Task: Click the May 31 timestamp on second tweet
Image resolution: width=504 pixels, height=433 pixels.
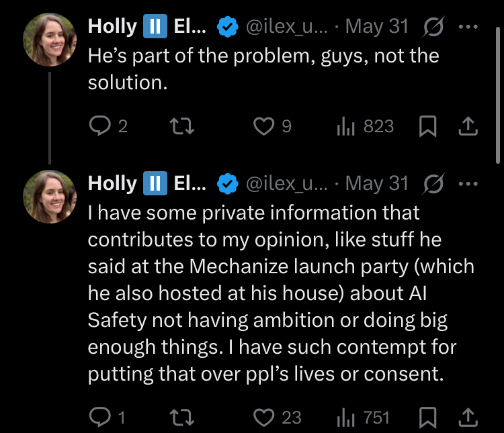Action: tap(377, 183)
